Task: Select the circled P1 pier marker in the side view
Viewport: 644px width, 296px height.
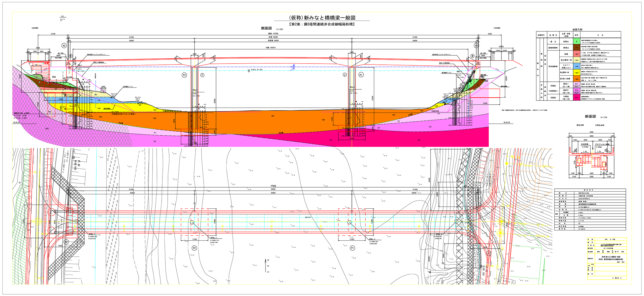Action: tap(361, 75)
